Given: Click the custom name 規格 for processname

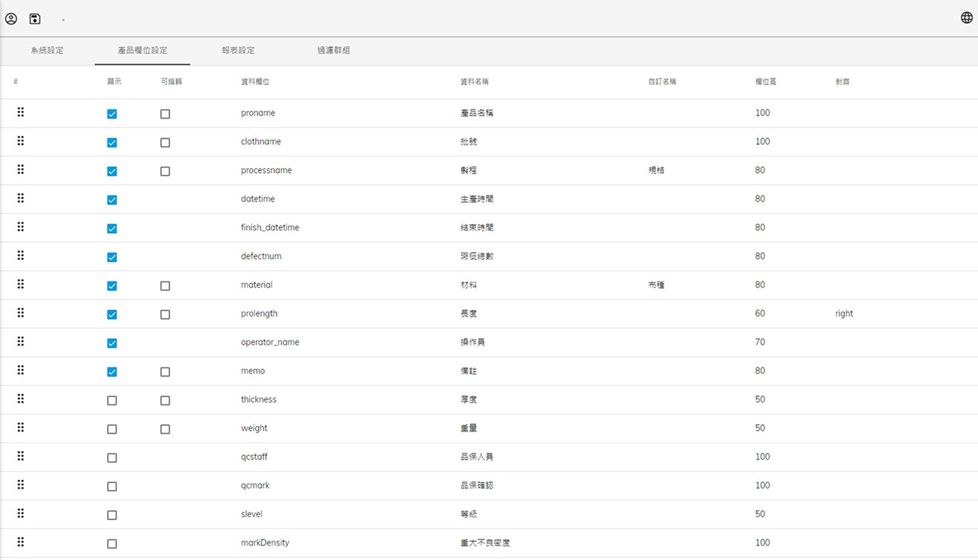Looking at the screenshot, I should tap(656, 171).
